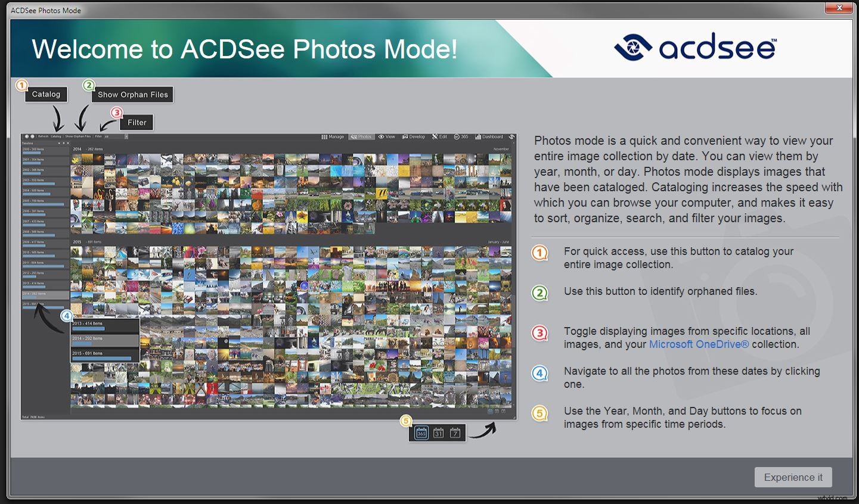The height and width of the screenshot is (504, 859).
Task: Select the Year 365 calendar icon
Action: point(423,433)
